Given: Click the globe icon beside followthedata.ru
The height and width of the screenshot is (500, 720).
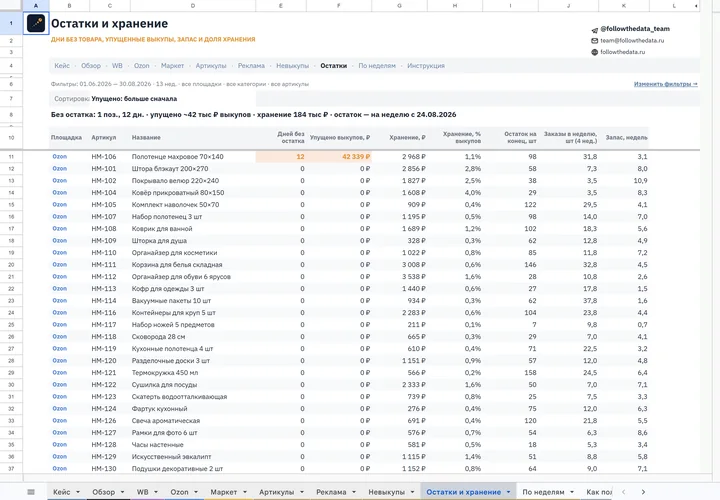Looking at the screenshot, I should click(595, 52).
